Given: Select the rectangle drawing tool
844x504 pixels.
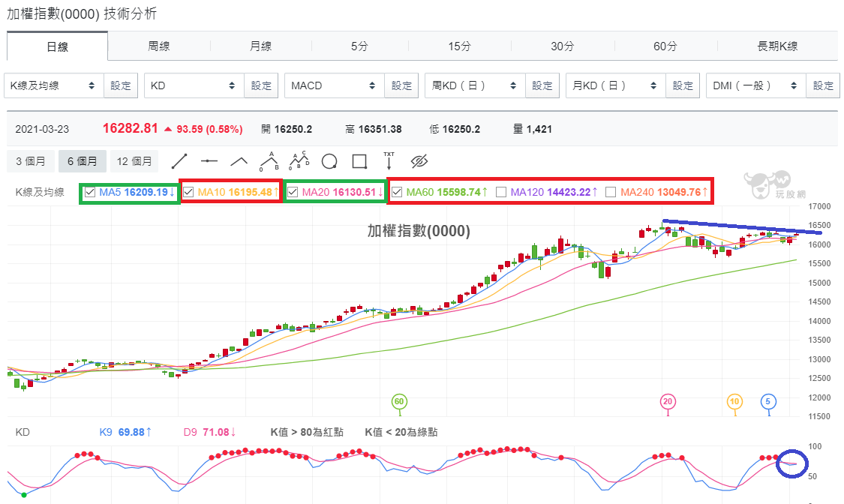Looking at the screenshot, I should (x=359, y=161).
